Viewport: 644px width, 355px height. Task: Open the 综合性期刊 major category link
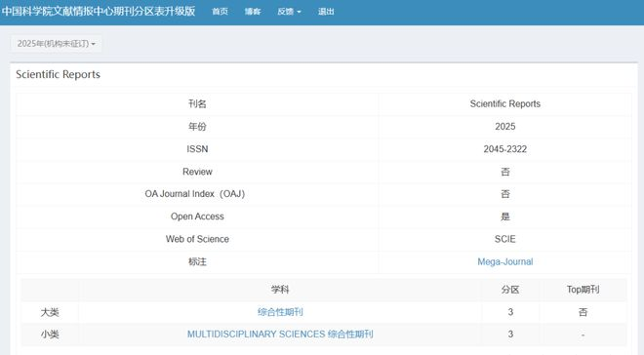[280, 312]
